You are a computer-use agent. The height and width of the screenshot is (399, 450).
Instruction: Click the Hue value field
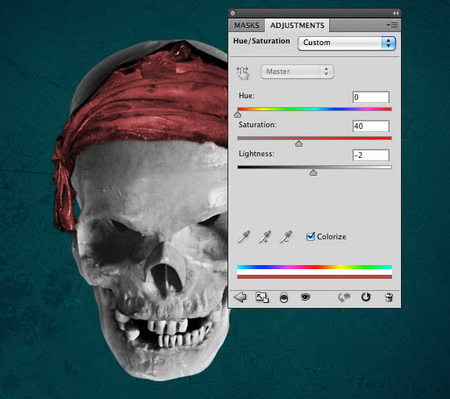pos(371,97)
